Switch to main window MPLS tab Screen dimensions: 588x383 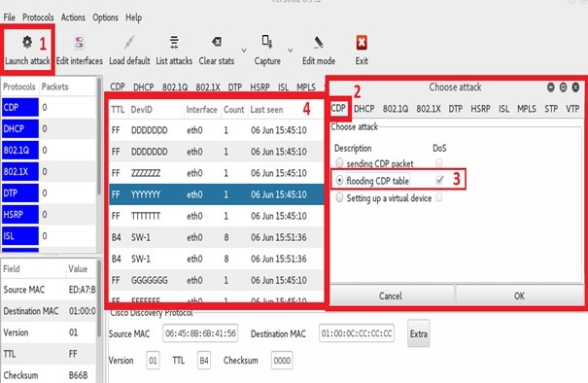point(306,87)
